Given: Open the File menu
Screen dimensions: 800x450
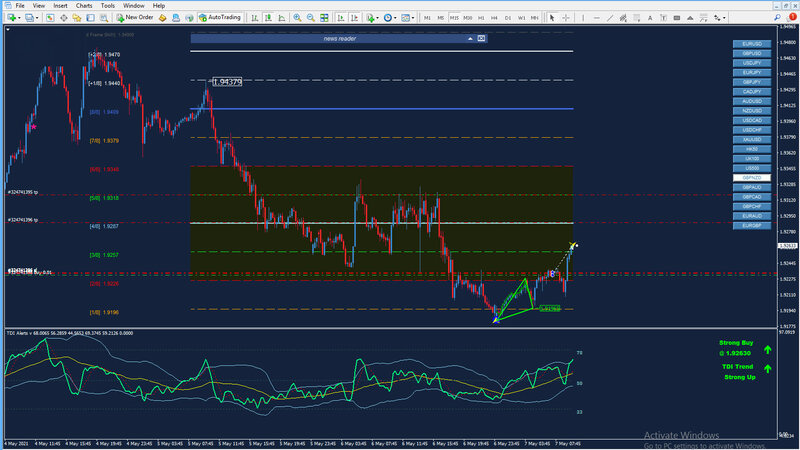Looking at the screenshot, I should tap(20, 6).
